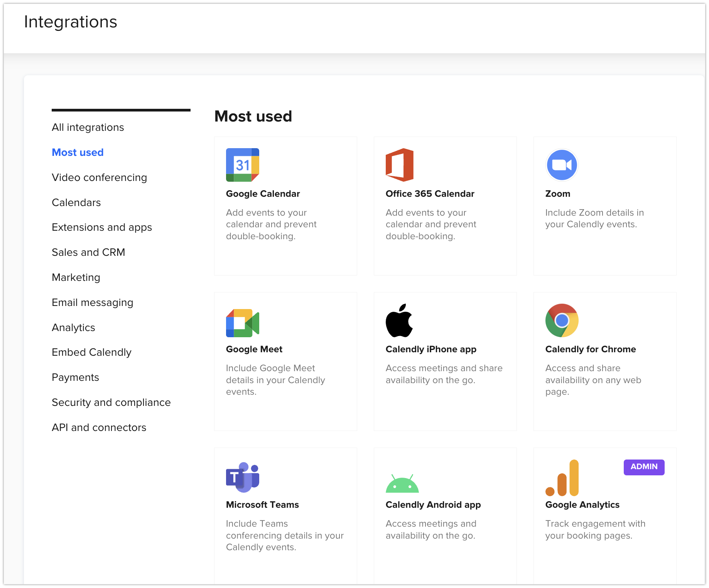Click the ADMIN badge on Google Analytics
Viewport: 709px width, 588px height.
[644, 467]
